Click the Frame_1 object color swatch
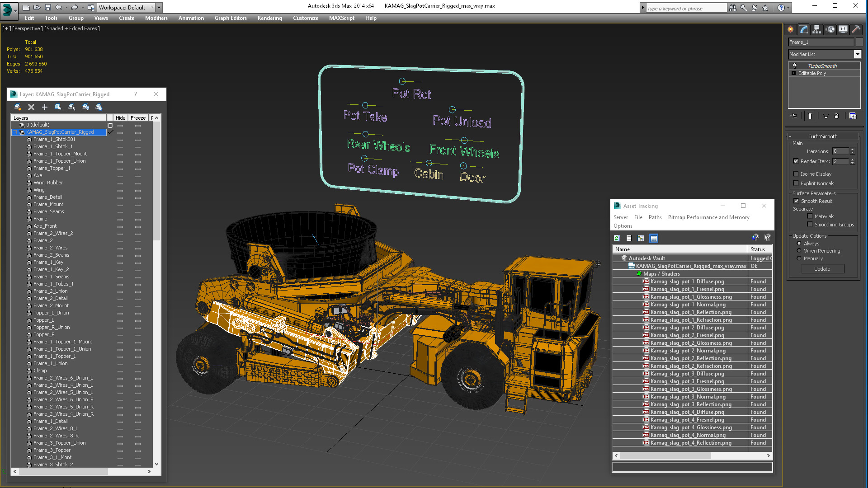 pos(859,42)
